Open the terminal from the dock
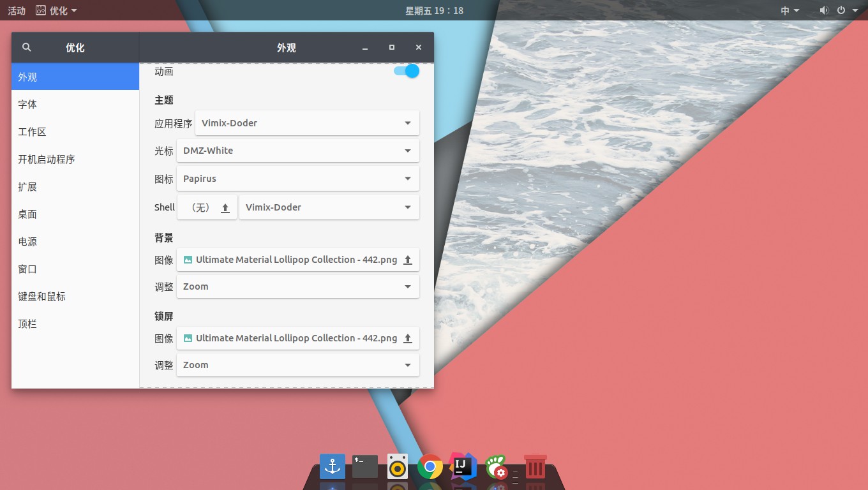The height and width of the screenshot is (490, 868). tap(365, 466)
